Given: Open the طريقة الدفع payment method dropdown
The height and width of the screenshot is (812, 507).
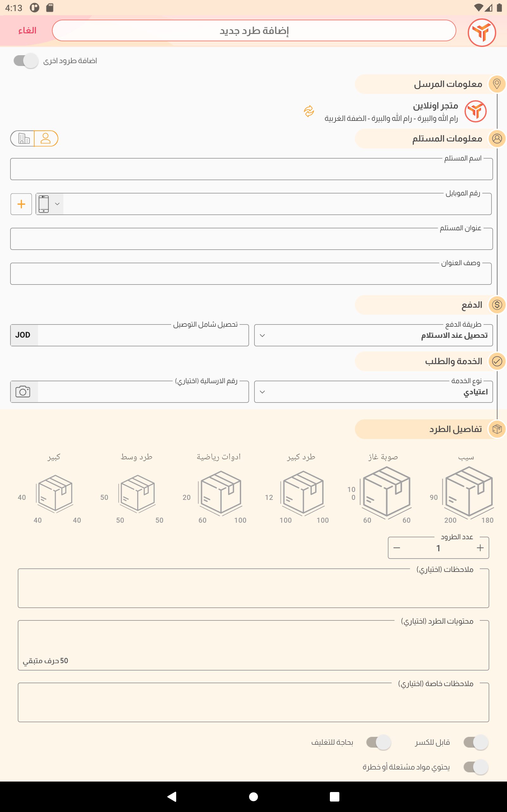Looking at the screenshot, I should click(373, 335).
